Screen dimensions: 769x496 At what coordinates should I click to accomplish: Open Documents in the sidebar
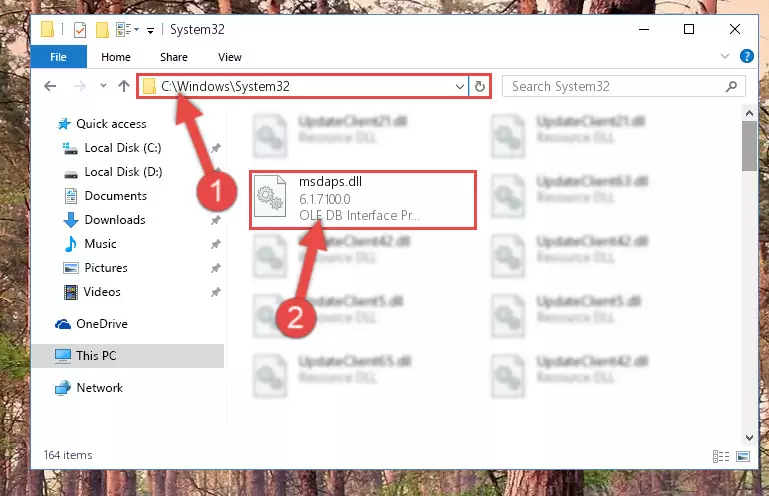coord(115,196)
